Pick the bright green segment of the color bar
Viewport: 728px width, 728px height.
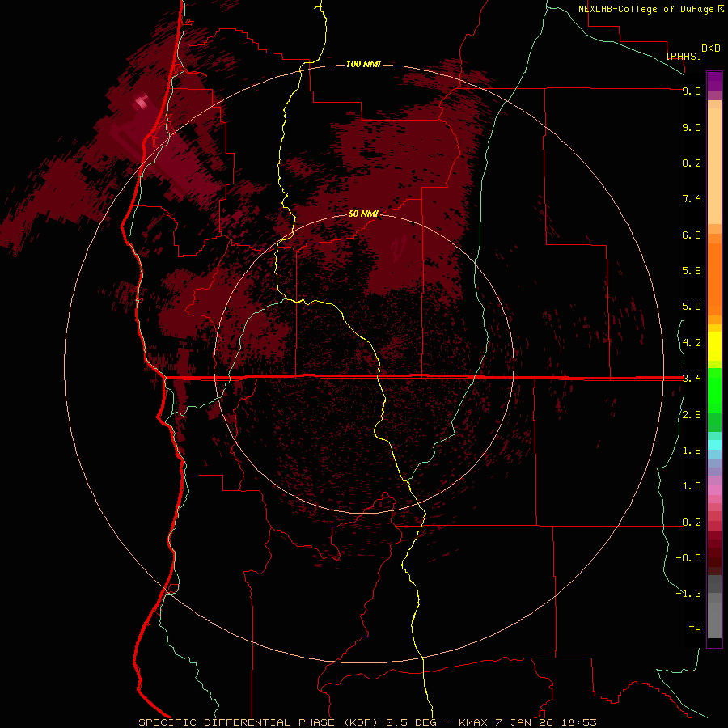click(714, 390)
